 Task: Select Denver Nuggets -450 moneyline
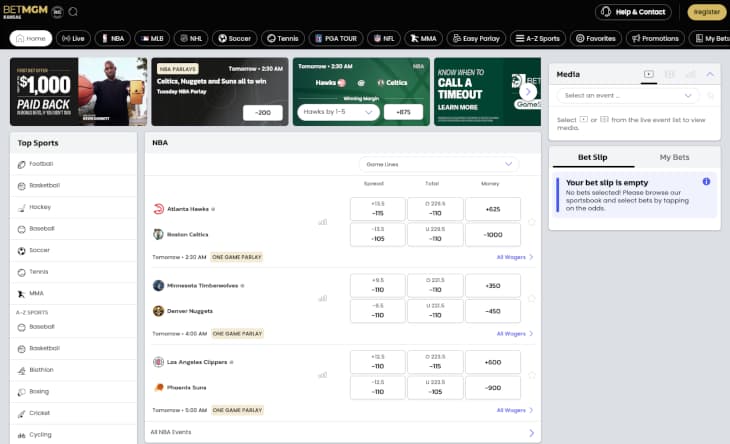pos(493,311)
